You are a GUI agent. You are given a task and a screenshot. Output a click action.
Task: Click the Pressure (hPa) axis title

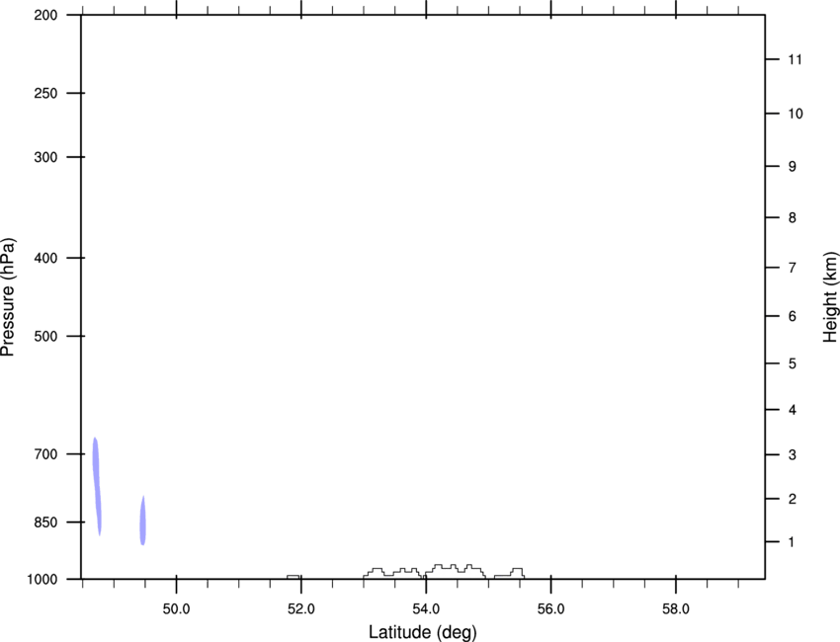(9, 296)
